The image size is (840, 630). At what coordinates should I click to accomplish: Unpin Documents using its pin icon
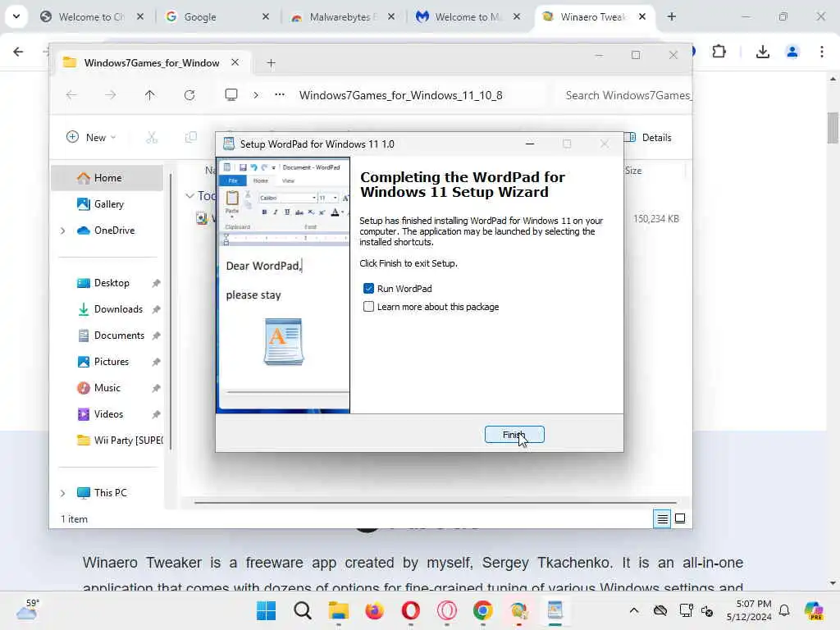coord(156,336)
